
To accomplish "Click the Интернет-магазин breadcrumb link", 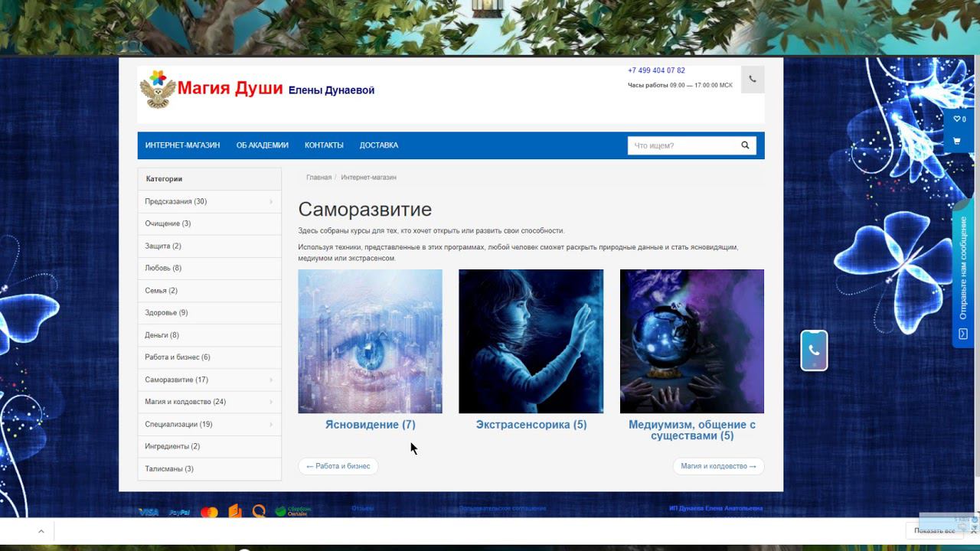I will 369,178.
